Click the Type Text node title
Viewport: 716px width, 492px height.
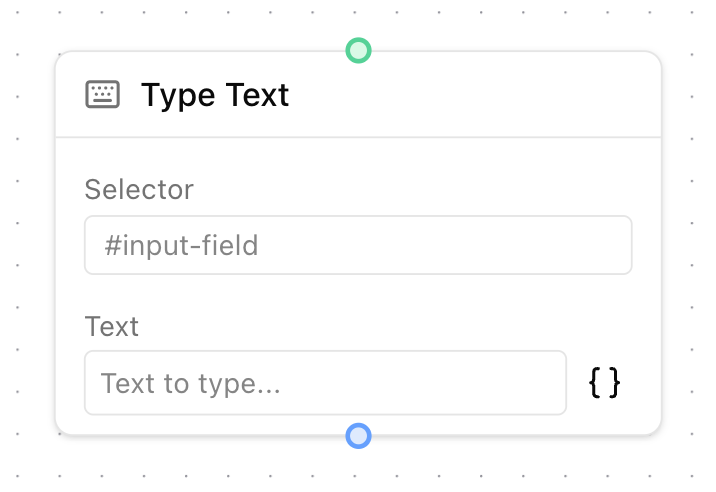click(215, 95)
